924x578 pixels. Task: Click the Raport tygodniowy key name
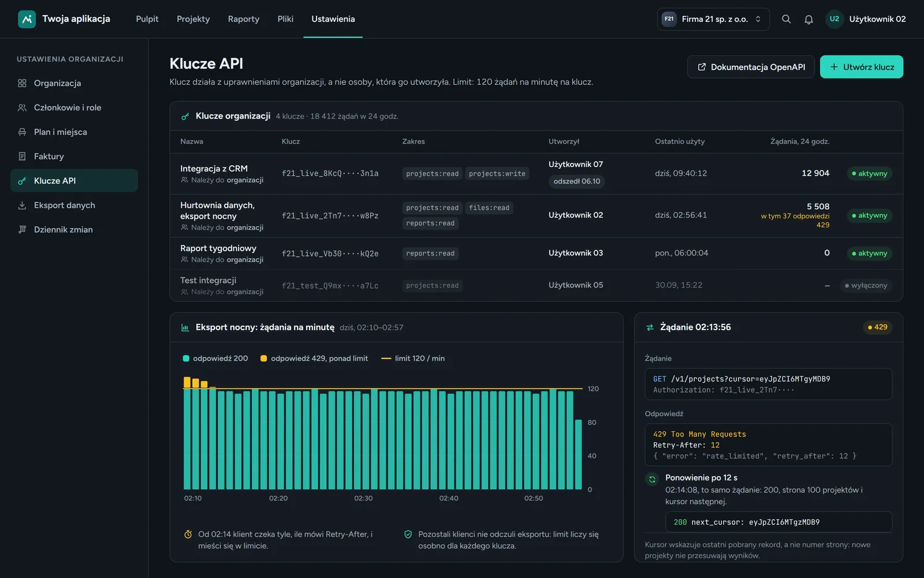218,248
